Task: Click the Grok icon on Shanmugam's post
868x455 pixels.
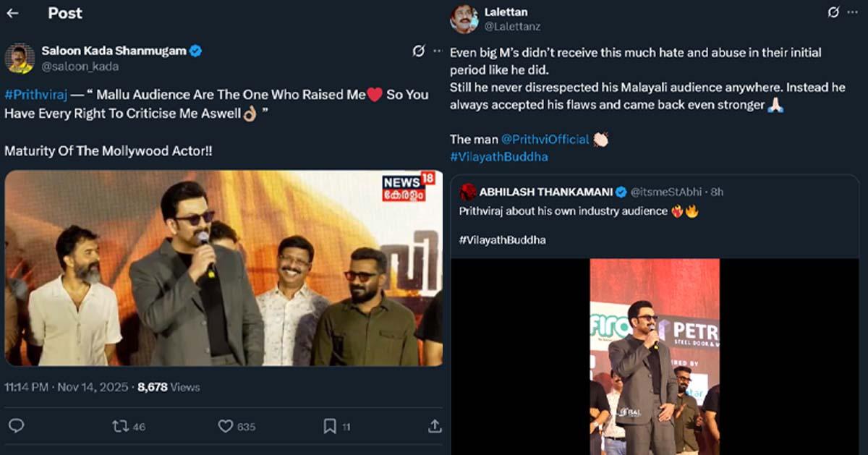Action: pos(418,51)
